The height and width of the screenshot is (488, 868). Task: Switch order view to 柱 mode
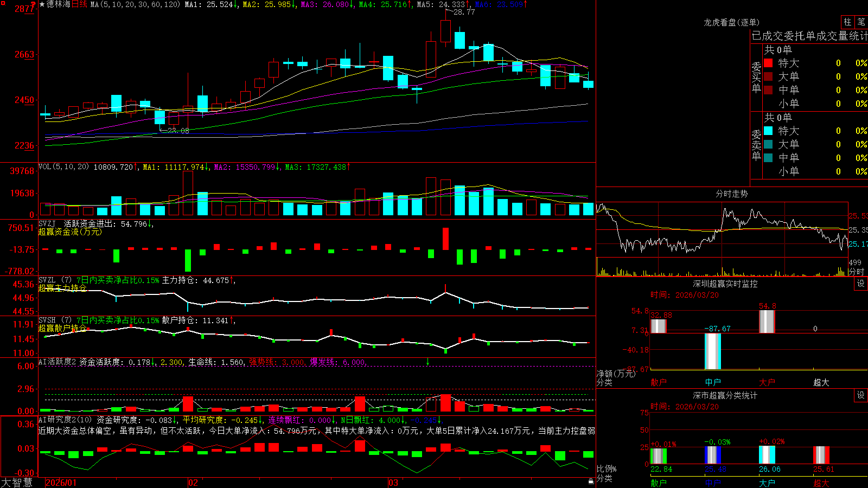click(x=847, y=22)
